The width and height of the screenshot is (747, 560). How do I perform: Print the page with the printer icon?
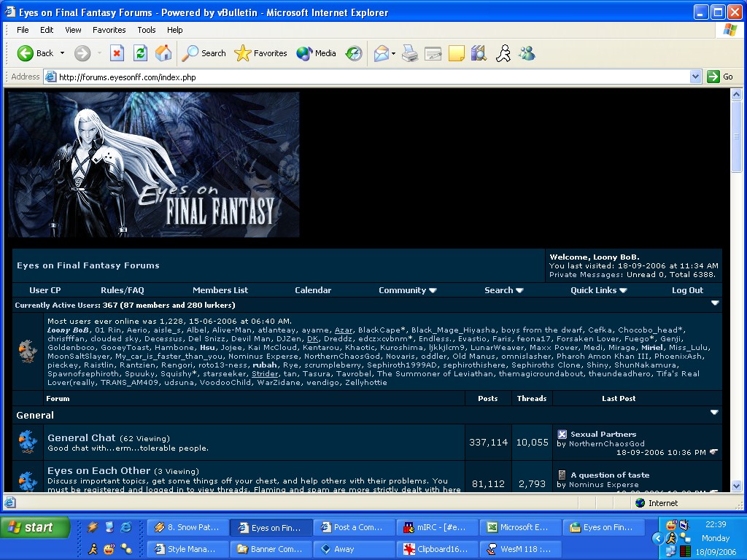[410, 53]
